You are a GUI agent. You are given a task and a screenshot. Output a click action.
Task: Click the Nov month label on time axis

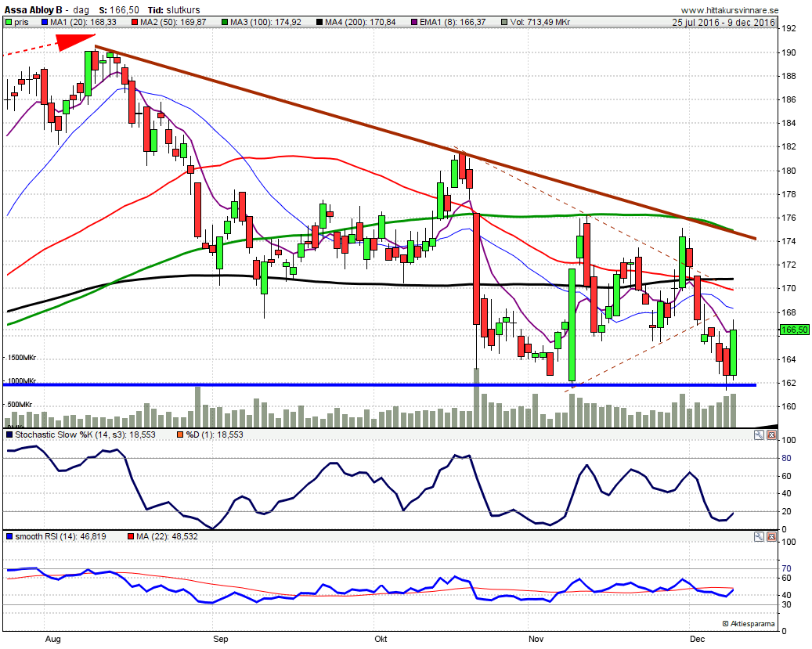536,639
